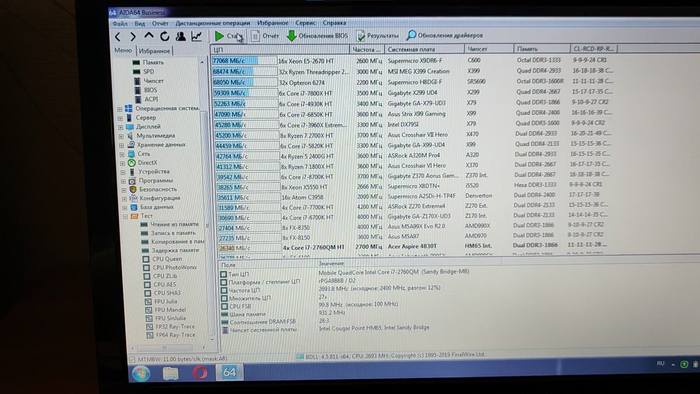Viewport: 700px width, 394px height.
Task: Select Копирование в памяти test
Action: click(x=178, y=241)
